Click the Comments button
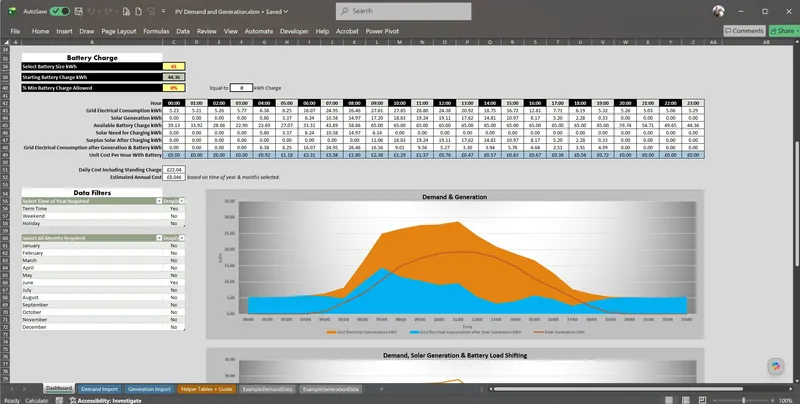 tap(744, 31)
